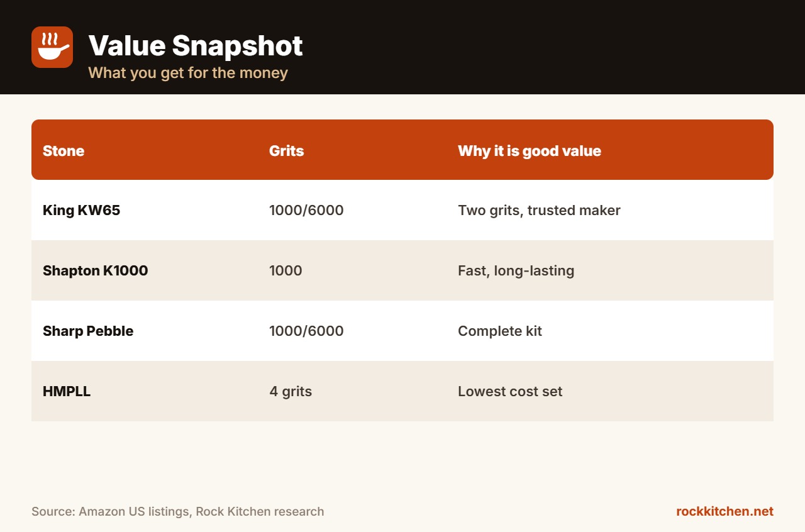Image resolution: width=805 pixels, height=532 pixels.
Task: Click the Fast, long-lasting description
Action: click(x=516, y=270)
